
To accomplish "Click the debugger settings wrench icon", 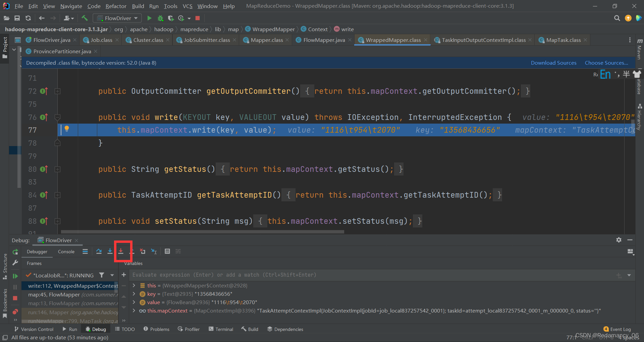I will 15,263.
